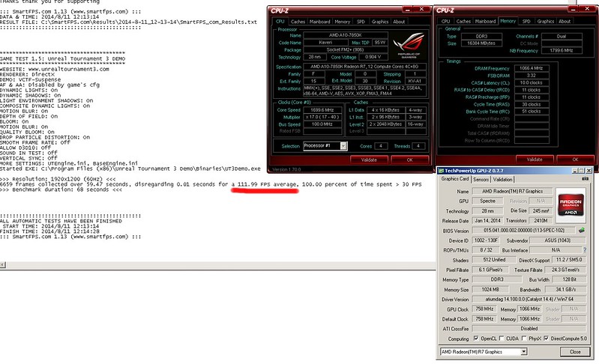Switch to CPU tab in right CPU-Z window
This screenshot has height=364, width=599.
(446, 22)
